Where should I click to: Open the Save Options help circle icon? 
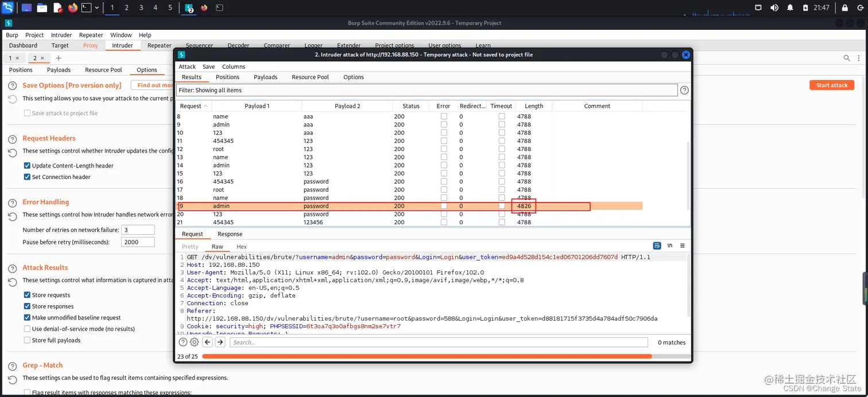(x=12, y=85)
